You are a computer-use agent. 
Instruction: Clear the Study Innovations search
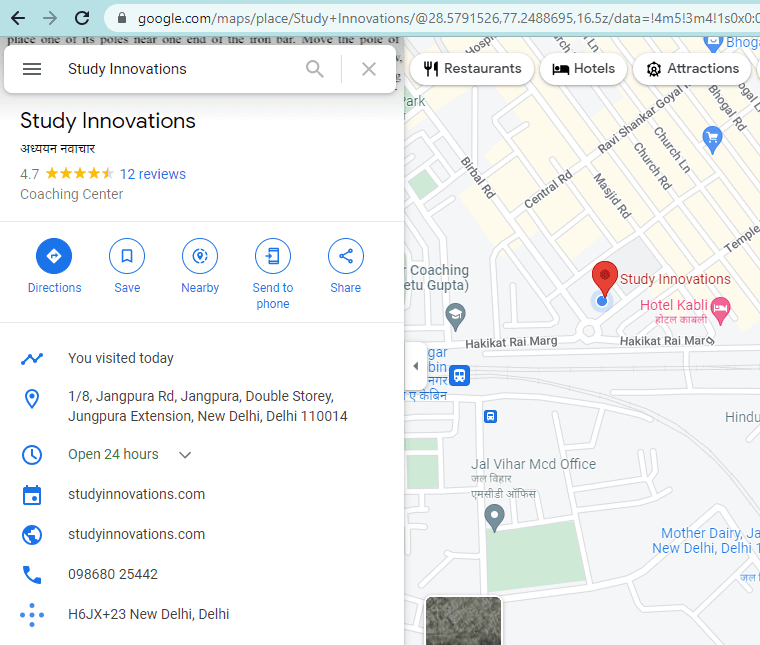(x=369, y=69)
